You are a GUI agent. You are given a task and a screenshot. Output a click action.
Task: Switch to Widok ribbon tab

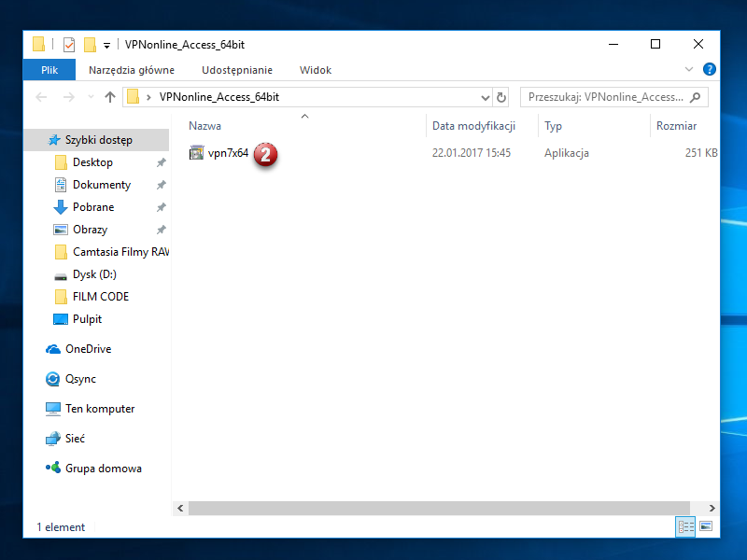316,70
